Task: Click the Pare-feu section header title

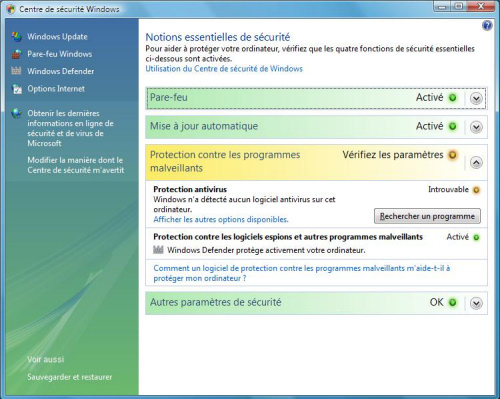Action: pos(169,97)
